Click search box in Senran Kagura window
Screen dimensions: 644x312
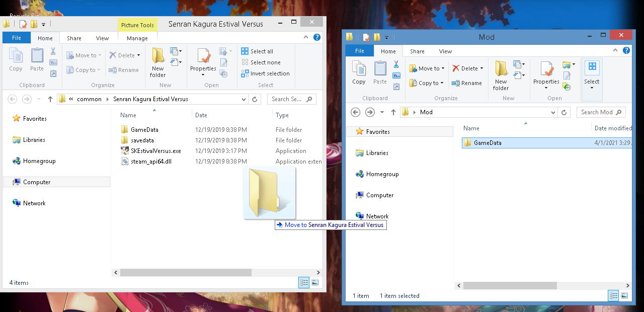tap(291, 99)
